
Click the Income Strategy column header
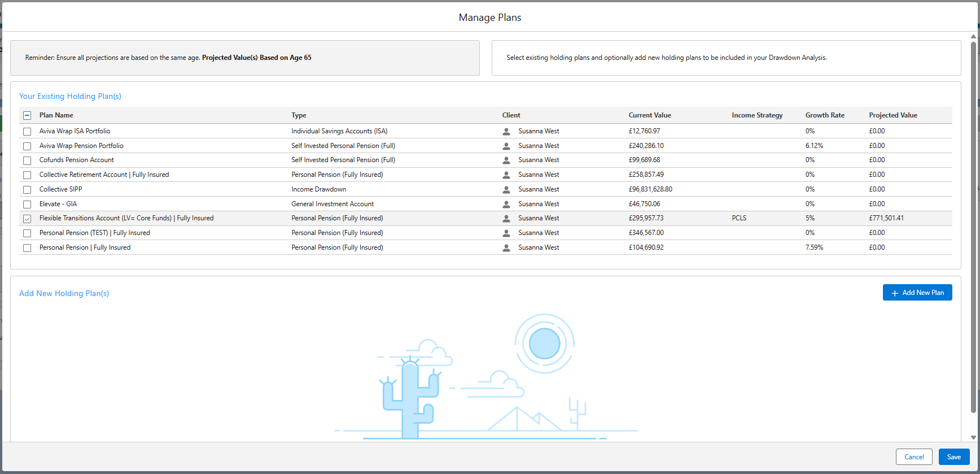[757, 115]
